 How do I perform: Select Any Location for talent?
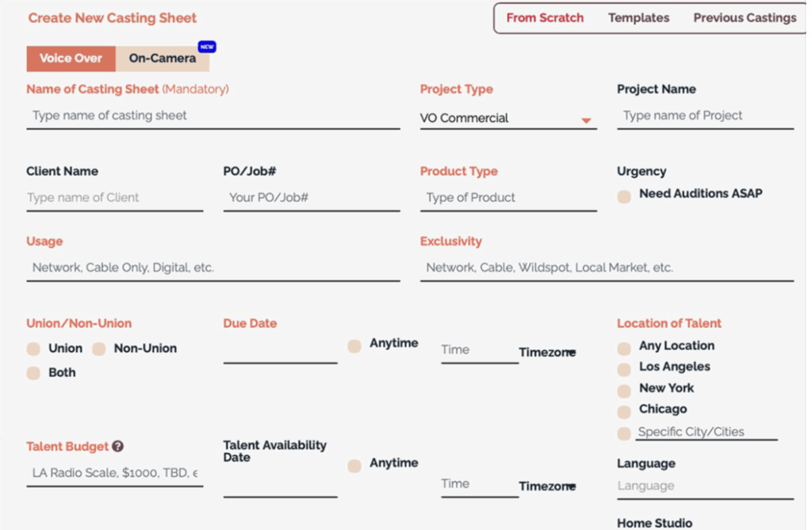click(x=625, y=349)
